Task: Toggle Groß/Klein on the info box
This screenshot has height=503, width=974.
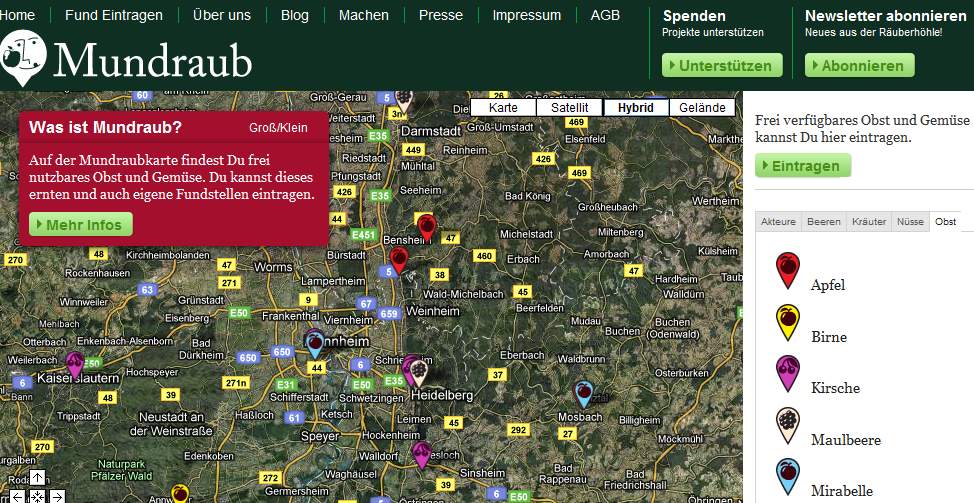Action: click(x=278, y=128)
